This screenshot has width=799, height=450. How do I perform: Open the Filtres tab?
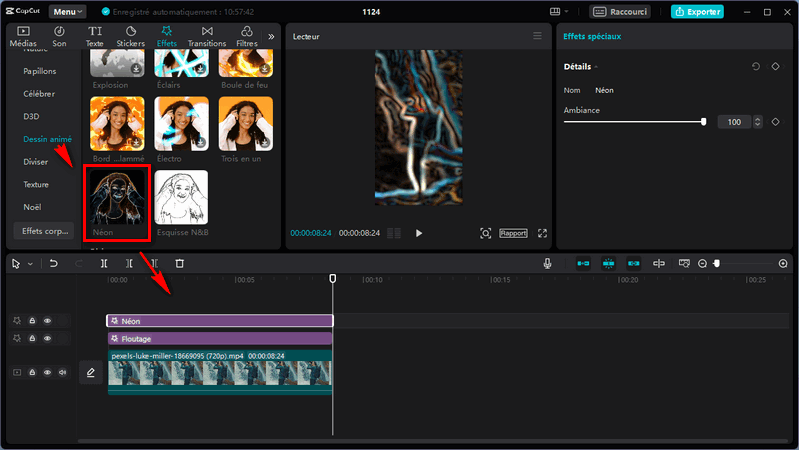[247, 37]
